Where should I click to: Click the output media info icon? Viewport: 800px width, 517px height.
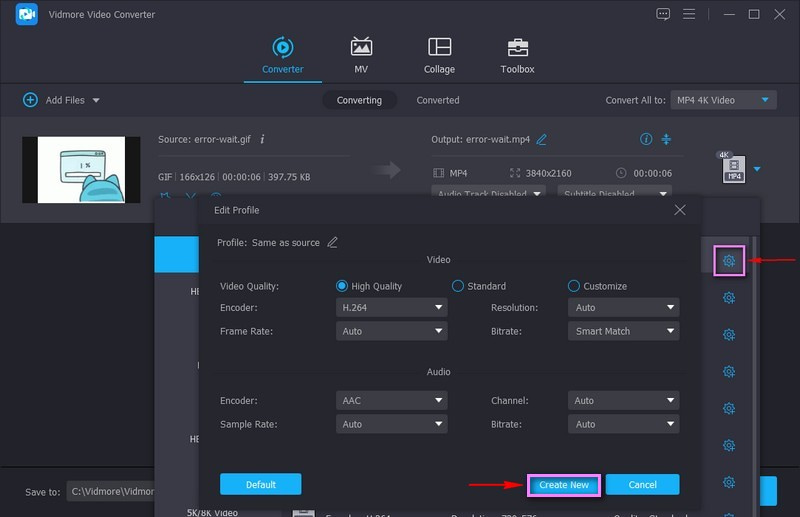[646, 139]
